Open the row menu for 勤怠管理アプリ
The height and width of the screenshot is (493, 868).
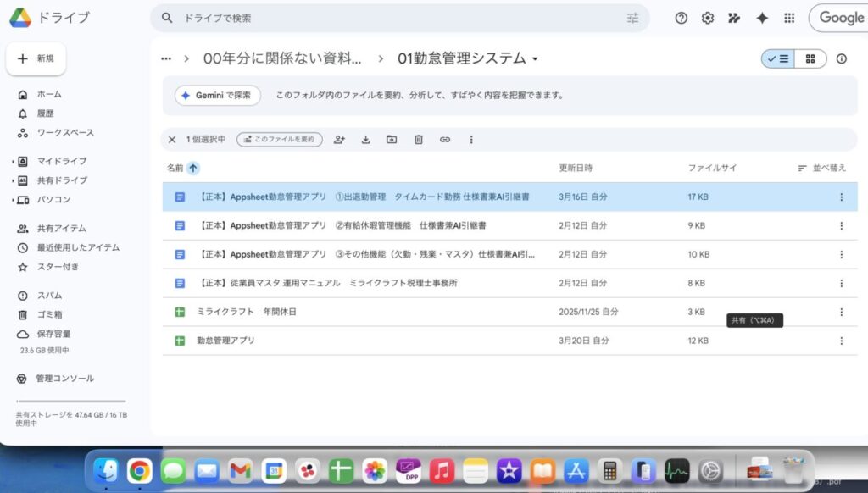click(841, 341)
